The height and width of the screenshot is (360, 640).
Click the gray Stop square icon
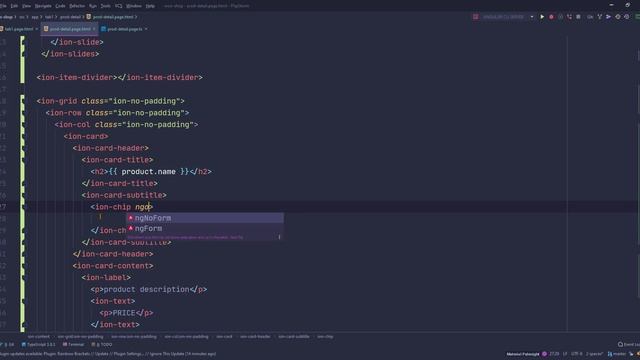[578, 17]
